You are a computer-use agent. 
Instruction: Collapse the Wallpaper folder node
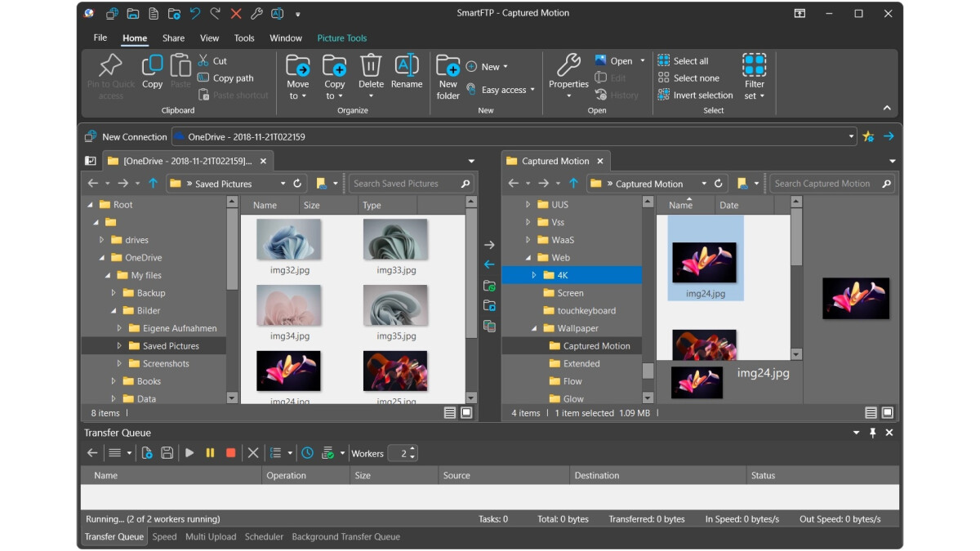point(534,328)
